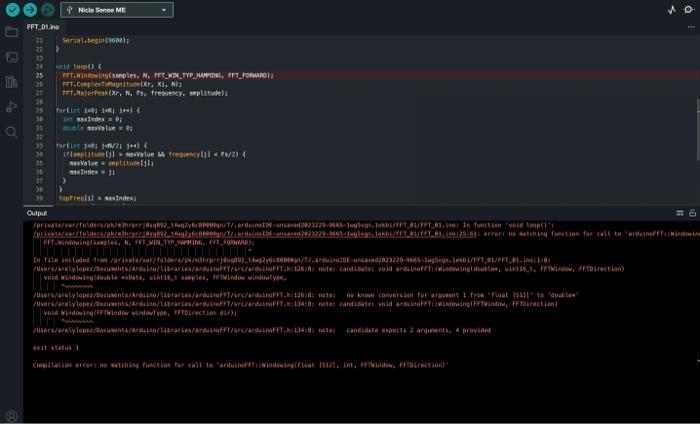This screenshot has width=700, height=424.
Task: Click 'no known conversion for argument 1' note
Action: (306, 295)
